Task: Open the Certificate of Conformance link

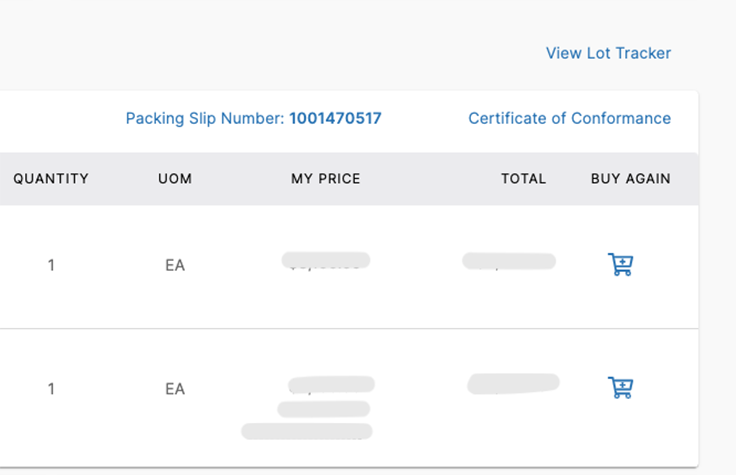Action: point(569,118)
